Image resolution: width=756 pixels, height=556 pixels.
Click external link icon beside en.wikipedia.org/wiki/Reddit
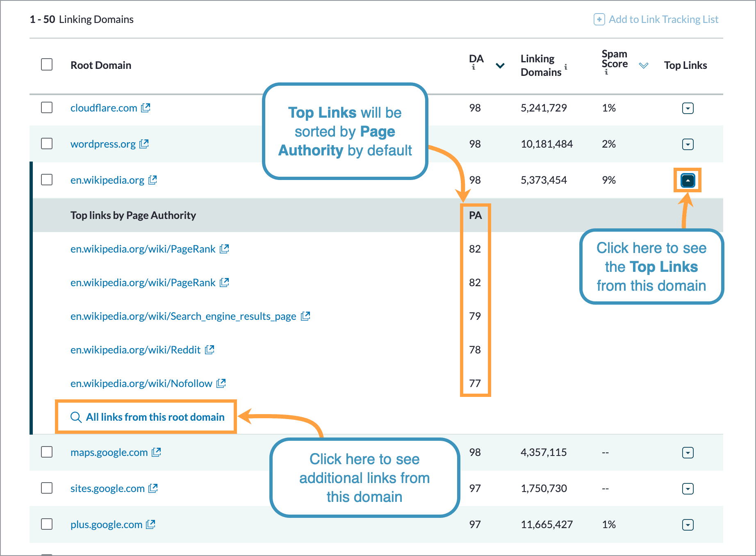(209, 350)
